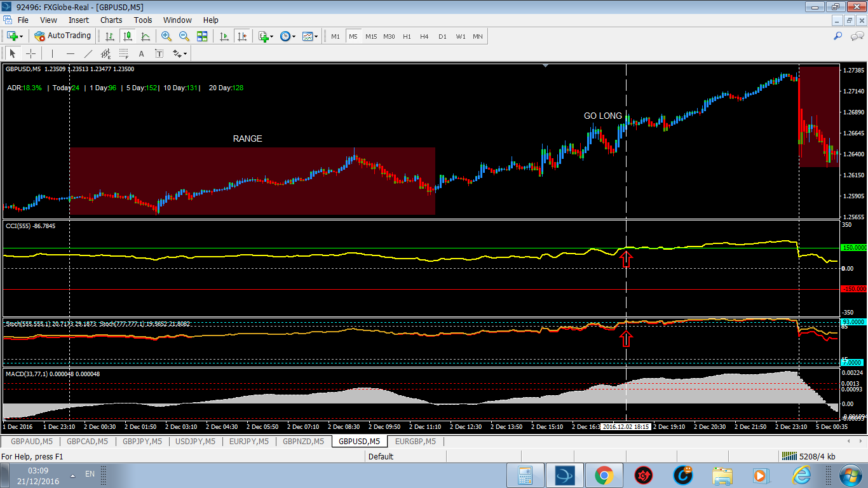
Task: Choose the trendline drawing tool
Action: pyautogui.click(x=88, y=53)
